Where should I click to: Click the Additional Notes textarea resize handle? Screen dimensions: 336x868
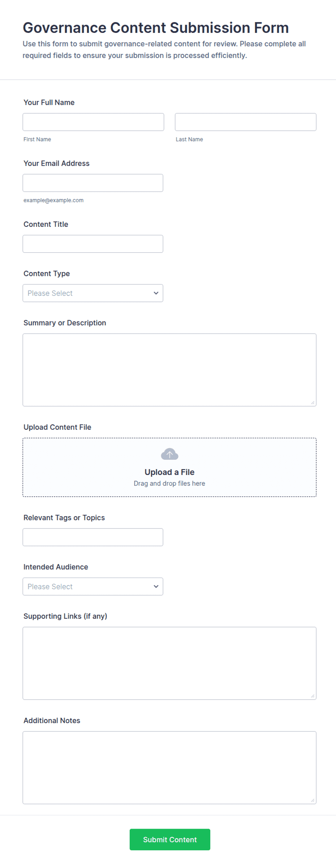click(x=313, y=800)
